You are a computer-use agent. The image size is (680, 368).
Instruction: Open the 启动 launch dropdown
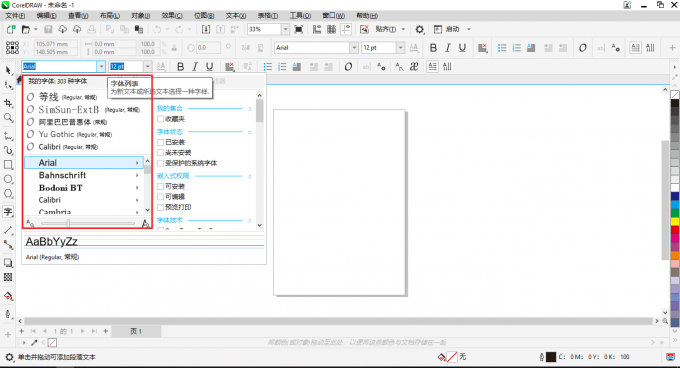pyautogui.click(x=469, y=29)
